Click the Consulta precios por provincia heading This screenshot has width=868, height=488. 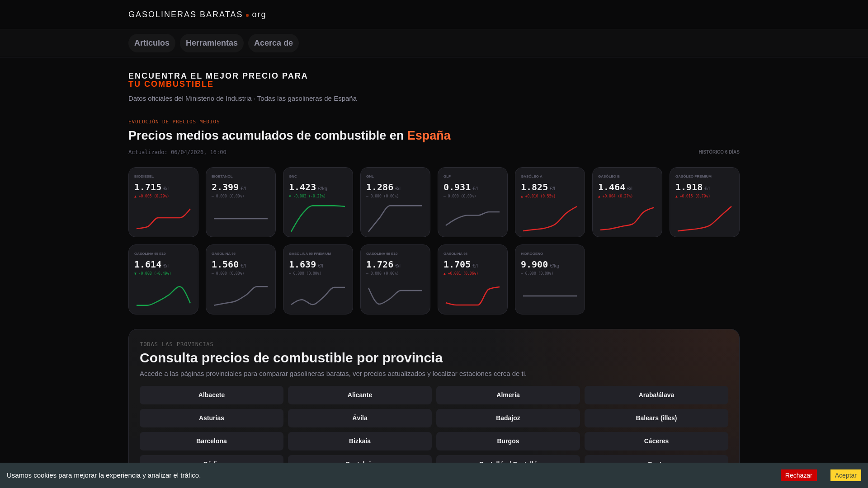coord(291,358)
